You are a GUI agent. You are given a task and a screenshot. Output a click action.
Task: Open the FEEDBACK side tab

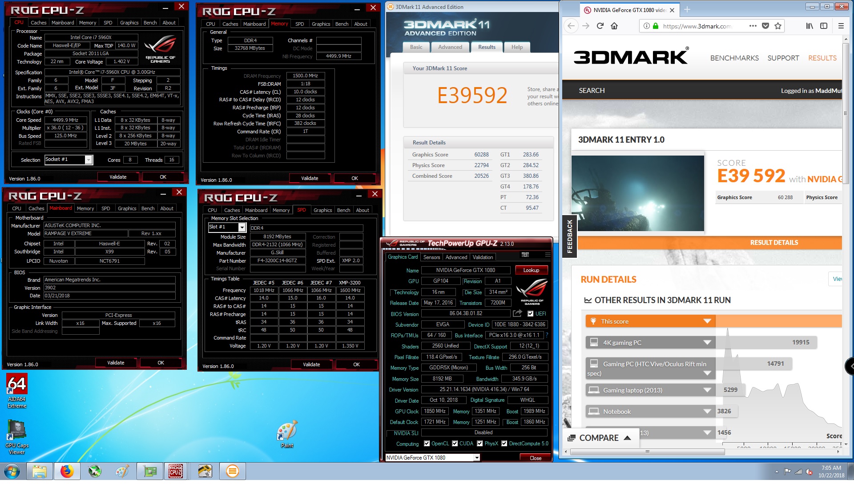pos(570,237)
